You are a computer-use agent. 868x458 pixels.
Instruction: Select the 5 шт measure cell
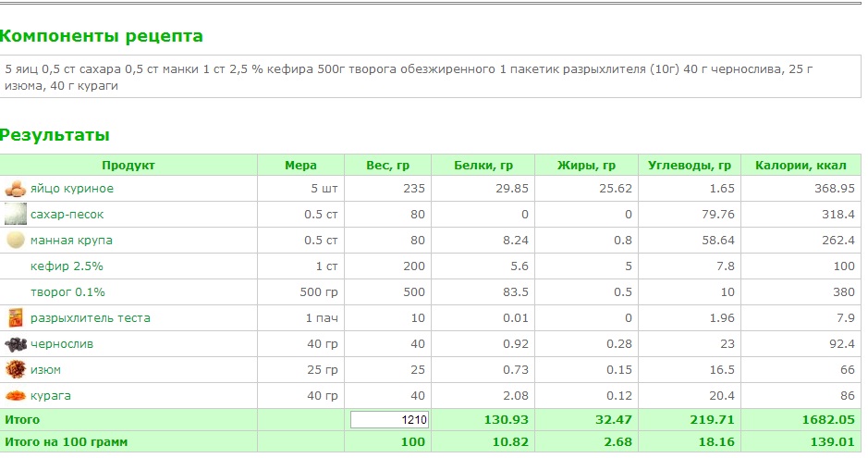tap(324, 189)
